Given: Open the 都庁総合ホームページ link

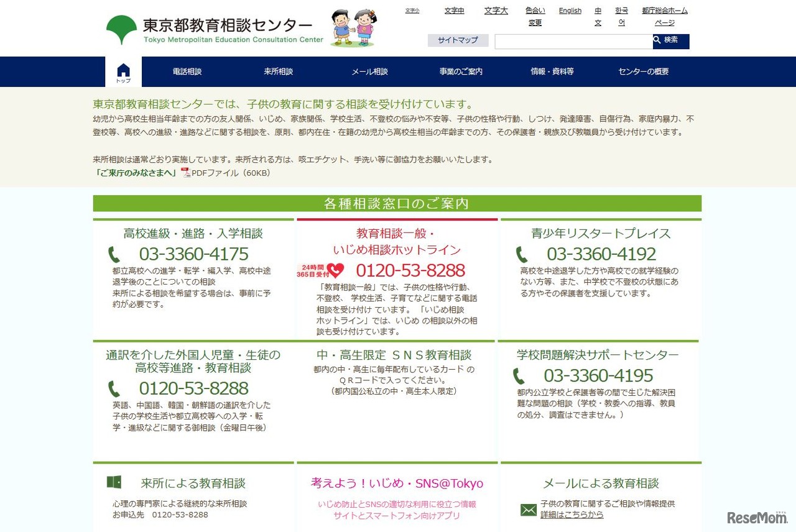Looking at the screenshot, I should [x=665, y=17].
